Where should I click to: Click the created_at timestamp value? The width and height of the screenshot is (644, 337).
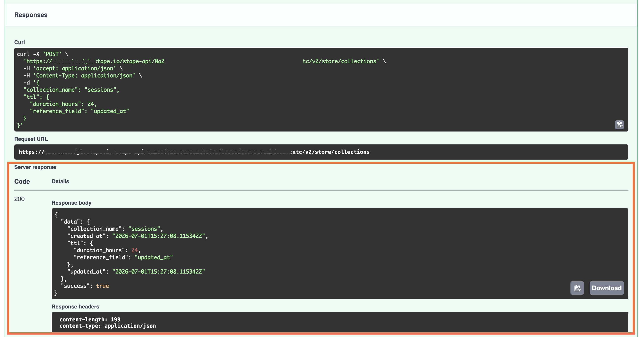pyautogui.click(x=158, y=236)
